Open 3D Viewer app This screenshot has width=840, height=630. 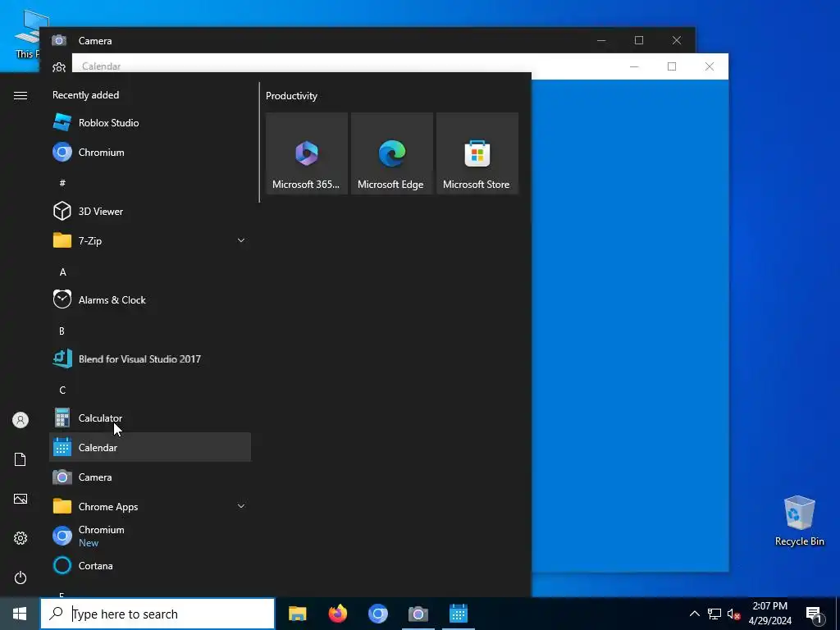150,211
